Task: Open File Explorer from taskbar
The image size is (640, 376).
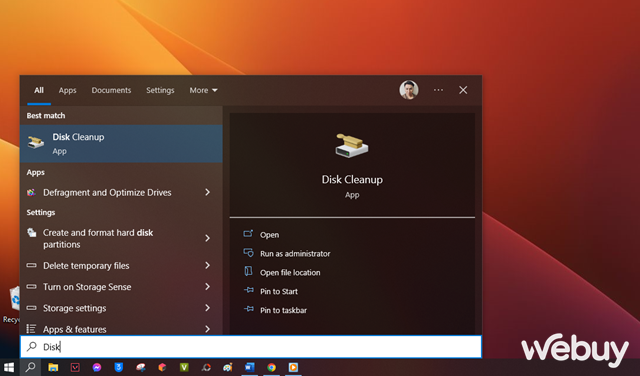Action: pyautogui.click(x=53, y=367)
